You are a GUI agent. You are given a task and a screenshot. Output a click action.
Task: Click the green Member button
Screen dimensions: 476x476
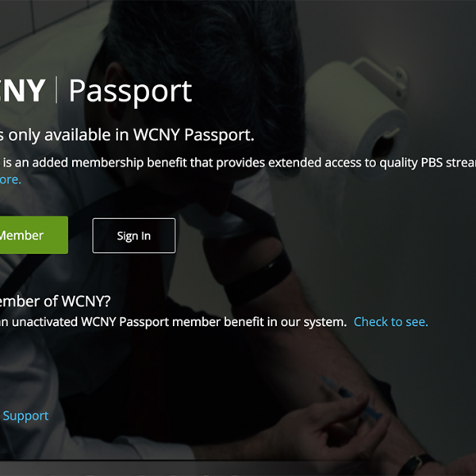[x=33, y=235]
